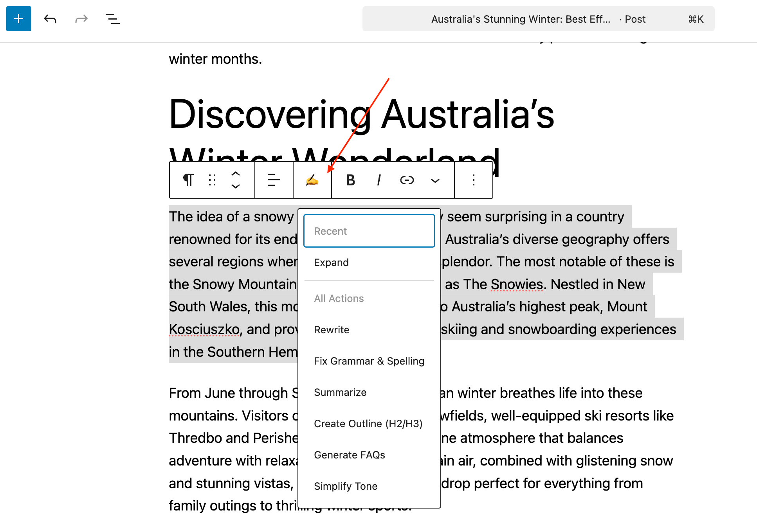Move block down with chevron arrow

(236, 187)
